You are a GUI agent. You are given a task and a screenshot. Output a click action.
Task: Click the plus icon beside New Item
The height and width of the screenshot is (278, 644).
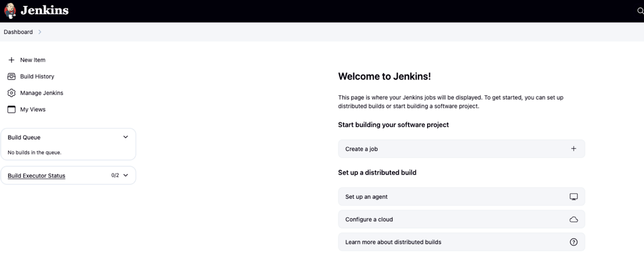point(11,60)
